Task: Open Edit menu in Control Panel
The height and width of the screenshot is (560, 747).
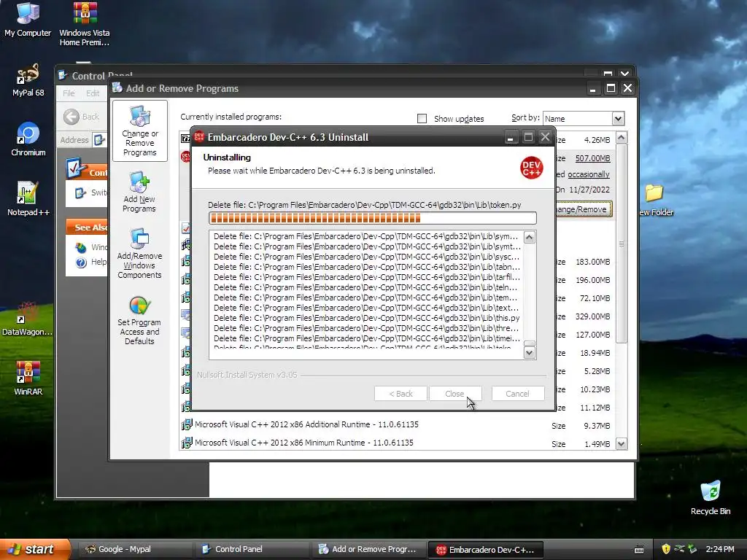Action: point(93,93)
